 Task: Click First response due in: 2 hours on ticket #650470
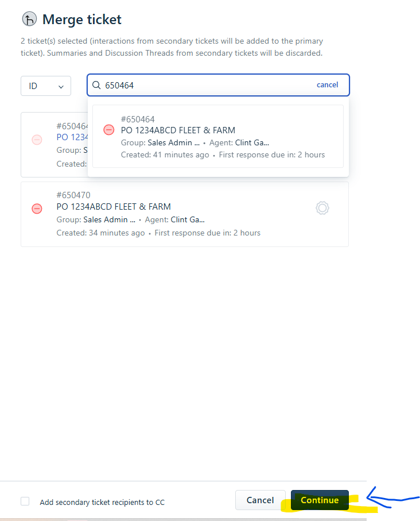tap(208, 233)
